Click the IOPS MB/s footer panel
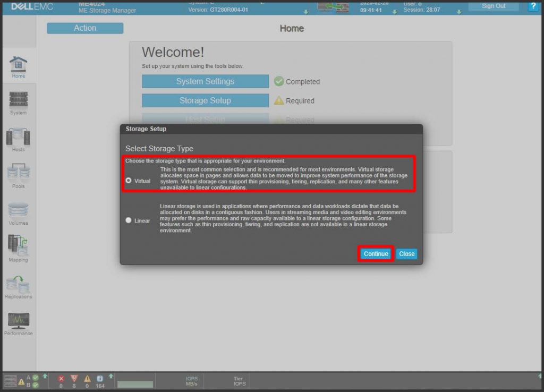The width and height of the screenshot is (544, 392). click(191, 381)
